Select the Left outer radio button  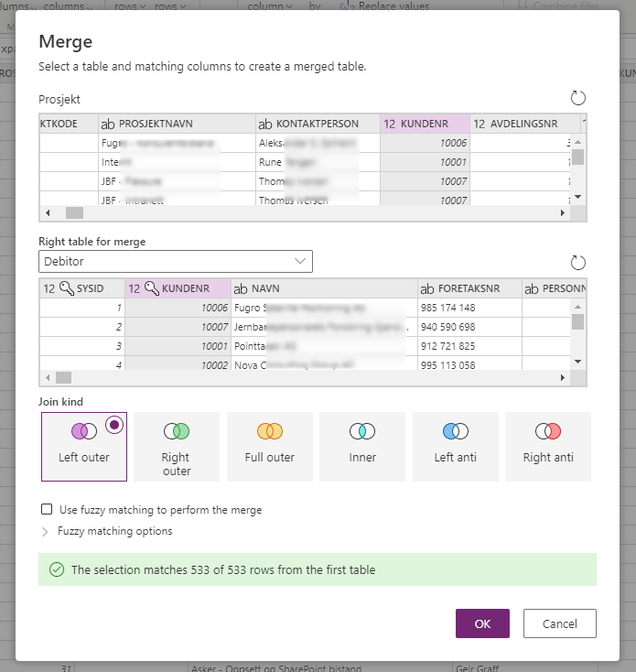coord(114,425)
